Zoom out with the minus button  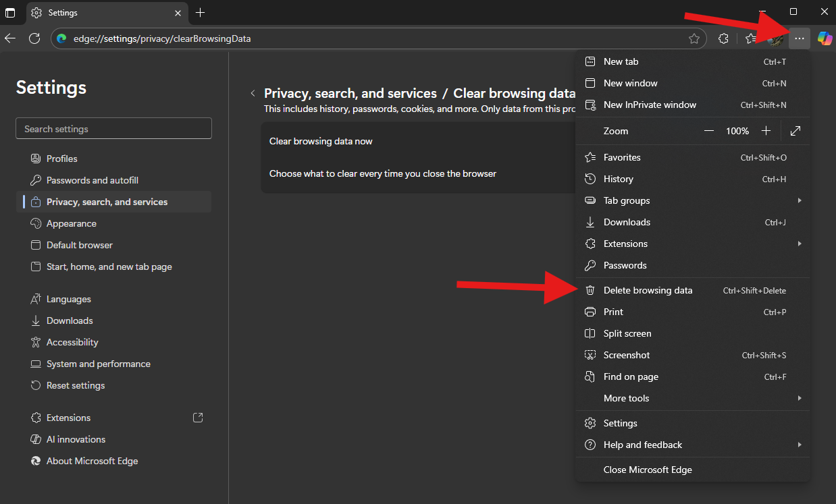point(709,131)
